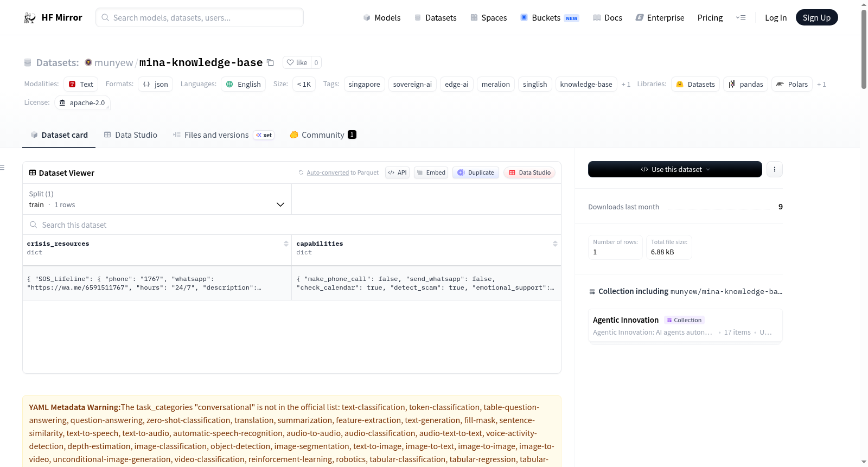Screen dimensions: 868x467
Task: Open Data Studio from the viewer header
Action: coord(529,172)
